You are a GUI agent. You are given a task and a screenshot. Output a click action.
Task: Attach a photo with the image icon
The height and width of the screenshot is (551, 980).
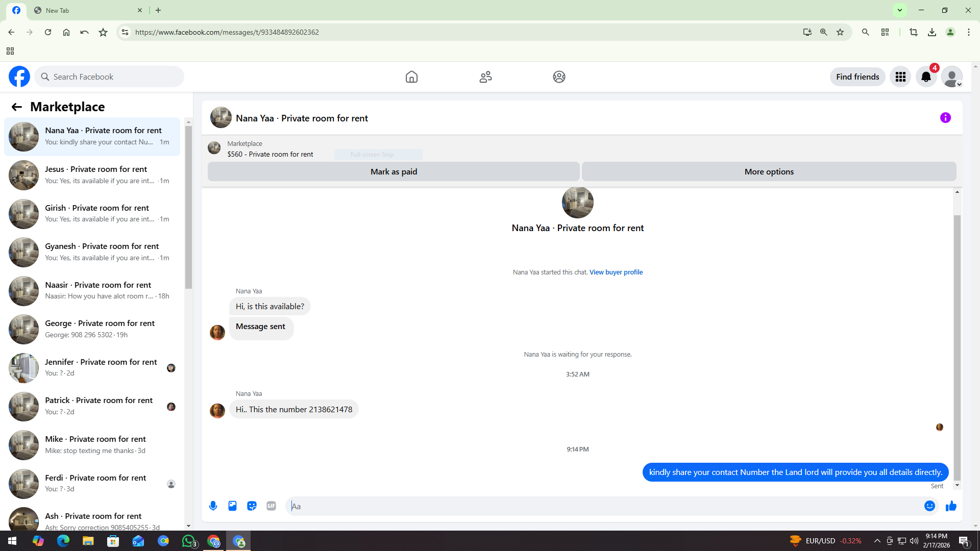tap(232, 506)
